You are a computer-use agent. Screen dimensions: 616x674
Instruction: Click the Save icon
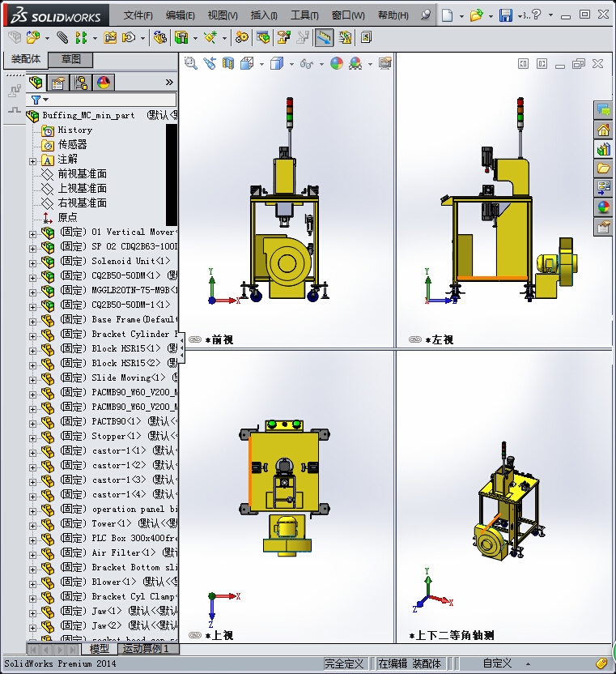point(506,15)
